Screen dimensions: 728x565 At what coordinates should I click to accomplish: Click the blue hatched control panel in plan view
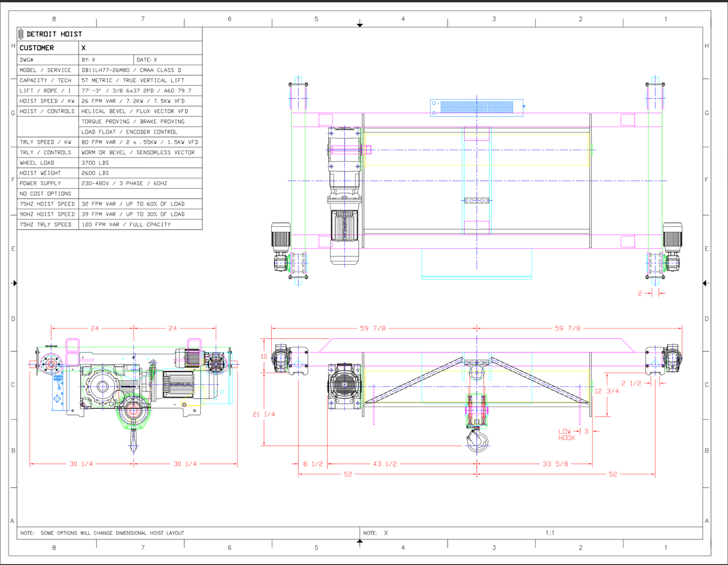point(477,107)
